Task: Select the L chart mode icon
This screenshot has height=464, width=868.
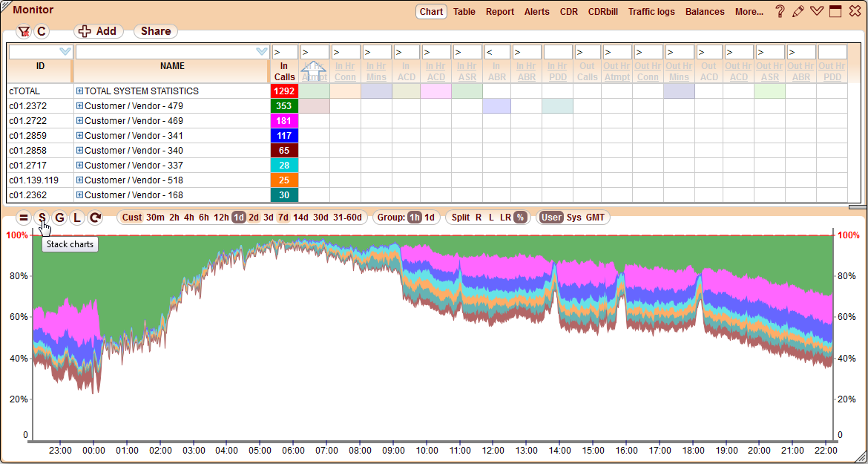Action: (77, 218)
